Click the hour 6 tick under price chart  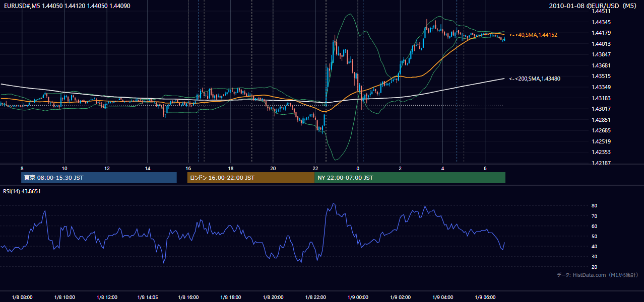(x=485, y=168)
